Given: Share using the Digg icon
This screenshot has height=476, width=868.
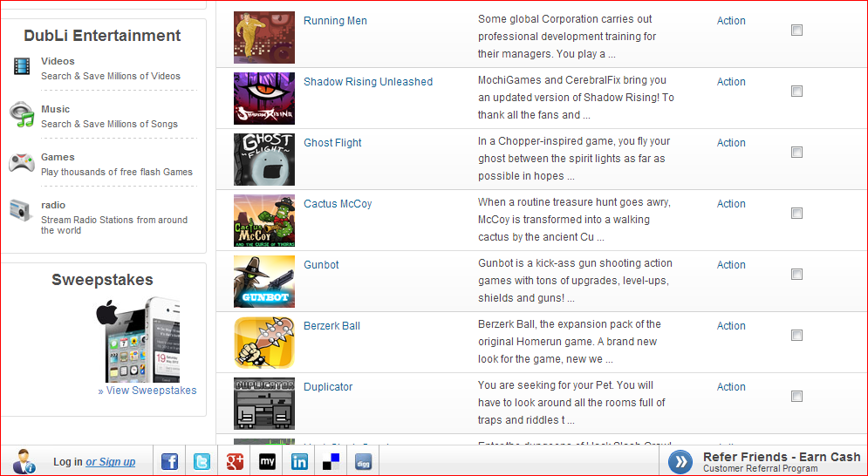Looking at the screenshot, I should coord(364,462).
